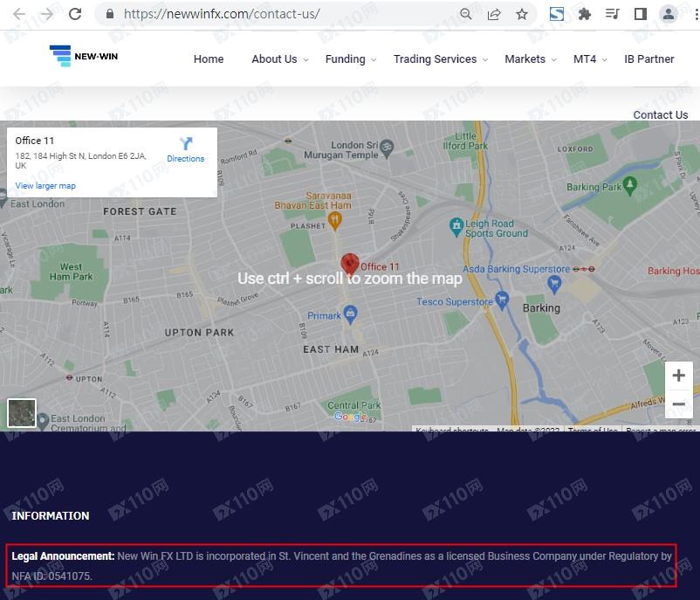Expand the Trading Services dropdown menu
The image size is (700, 600).
tap(440, 59)
